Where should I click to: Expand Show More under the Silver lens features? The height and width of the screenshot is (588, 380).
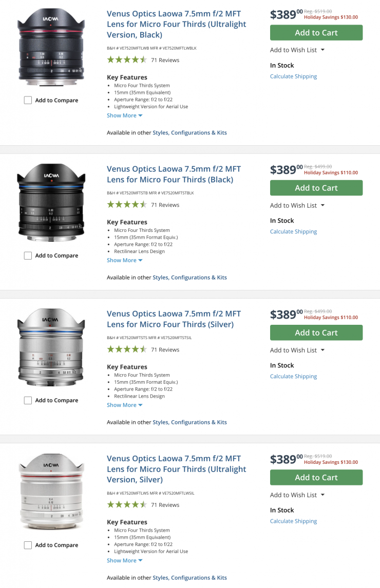(x=124, y=405)
